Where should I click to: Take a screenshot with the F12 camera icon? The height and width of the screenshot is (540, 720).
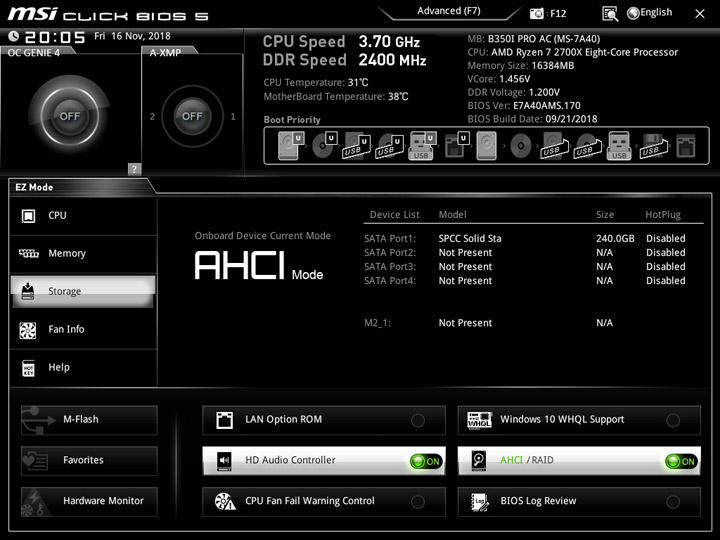click(x=536, y=13)
